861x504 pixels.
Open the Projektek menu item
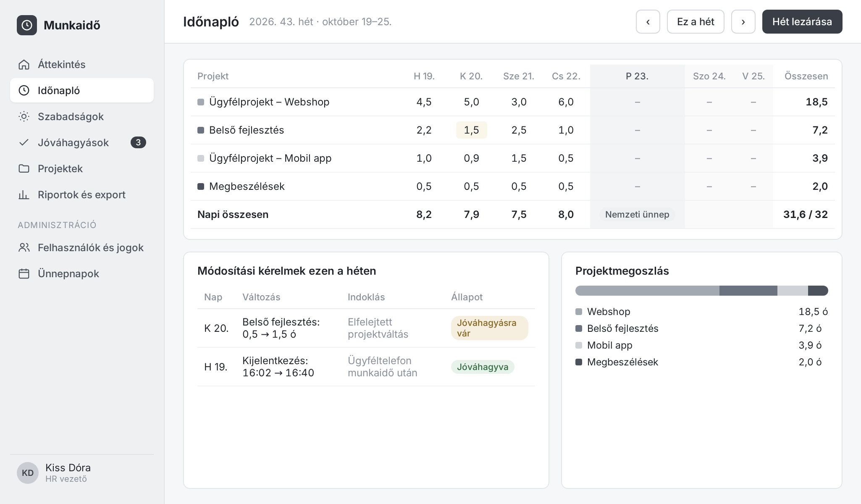[82, 168]
